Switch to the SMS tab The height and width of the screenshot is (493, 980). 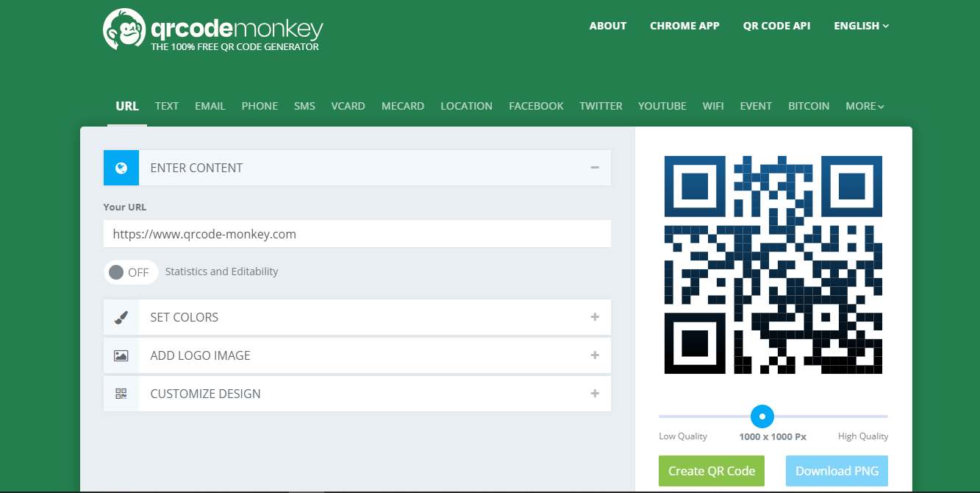(304, 106)
